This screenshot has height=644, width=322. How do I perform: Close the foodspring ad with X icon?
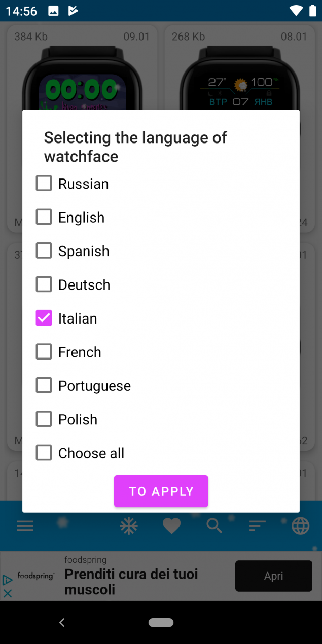(x=8, y=593)
